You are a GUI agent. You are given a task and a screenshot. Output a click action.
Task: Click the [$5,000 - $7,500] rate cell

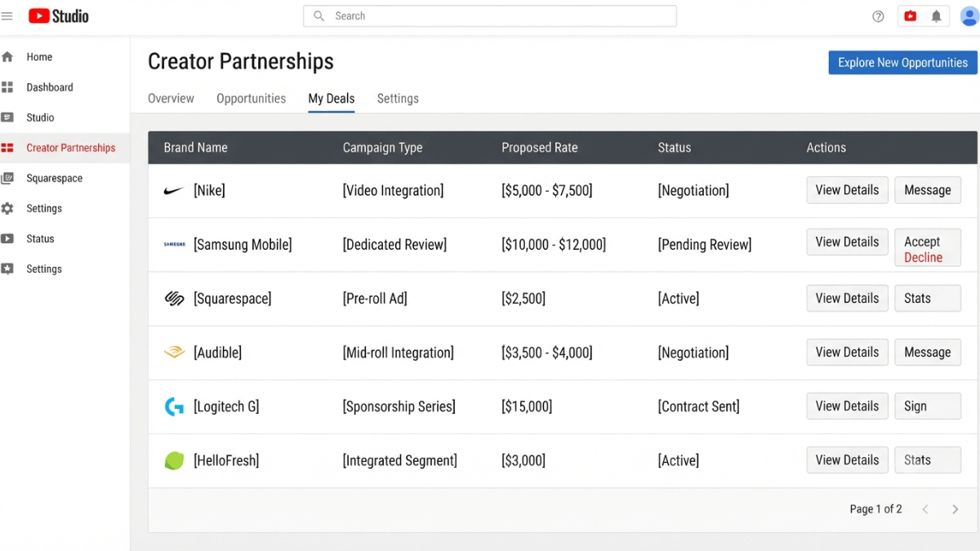[x=546, y=191]
